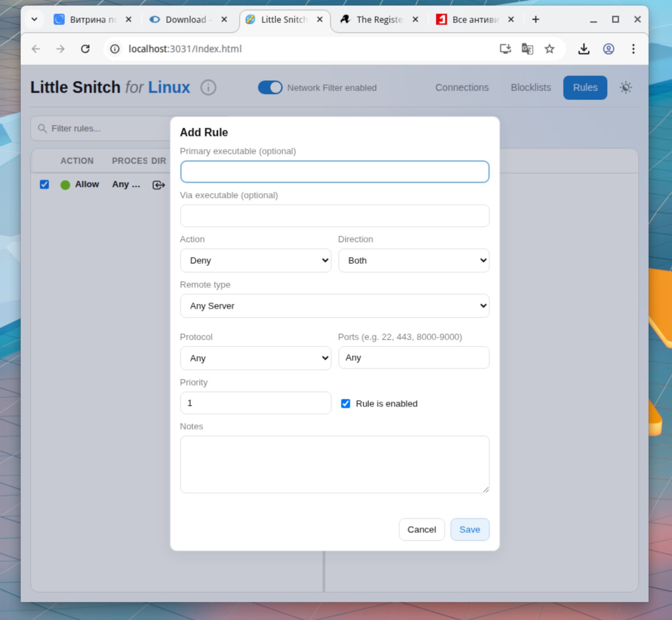Toggle the light/dark theme sun icon
The height and width of the screenshot is (620, 672).
click(x=625, y=88)
